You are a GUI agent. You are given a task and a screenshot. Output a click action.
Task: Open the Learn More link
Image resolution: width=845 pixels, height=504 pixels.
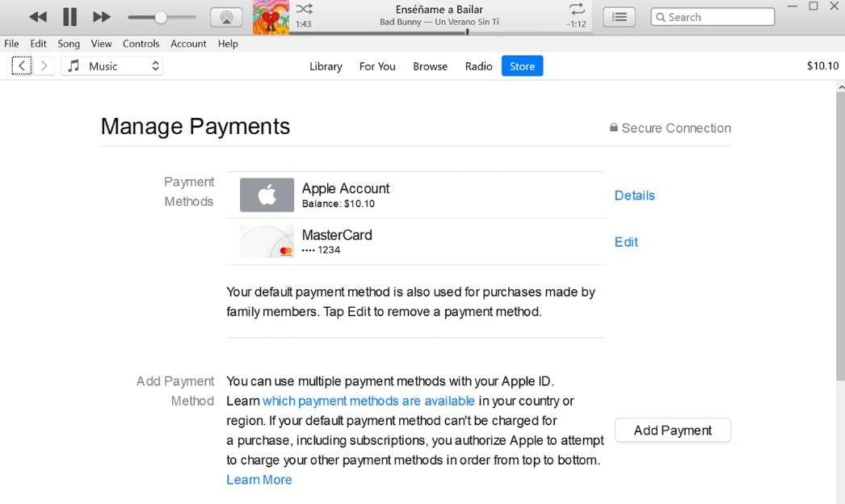tap(259, 480)
